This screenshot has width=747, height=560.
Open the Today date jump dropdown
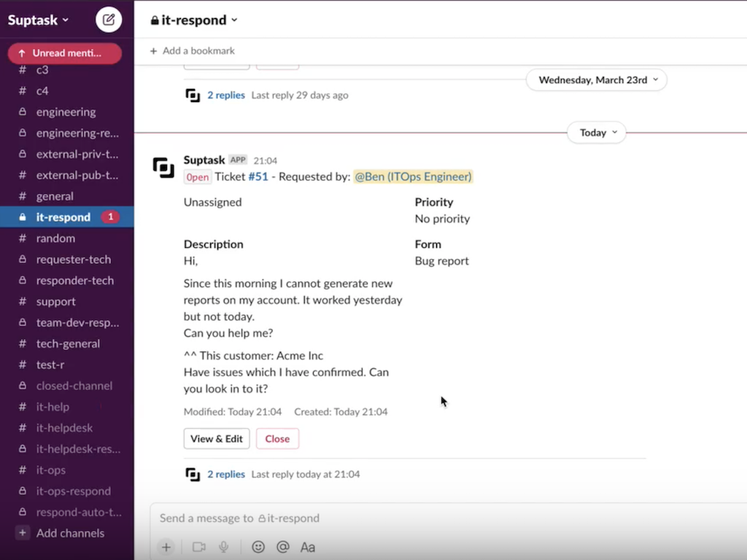596,133
